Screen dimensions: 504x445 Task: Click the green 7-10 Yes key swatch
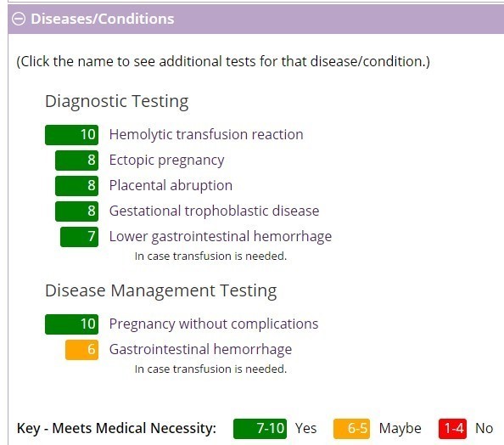point(260,429)
